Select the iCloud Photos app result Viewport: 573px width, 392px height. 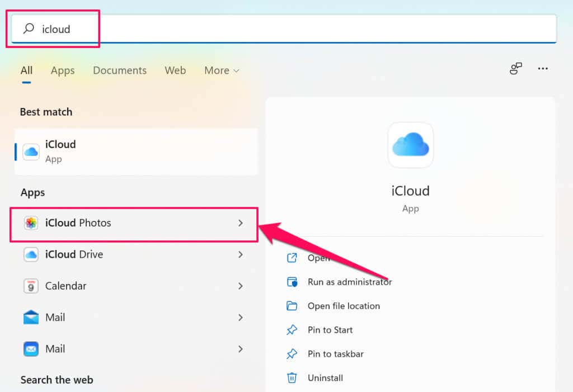[x=134, y=223]
